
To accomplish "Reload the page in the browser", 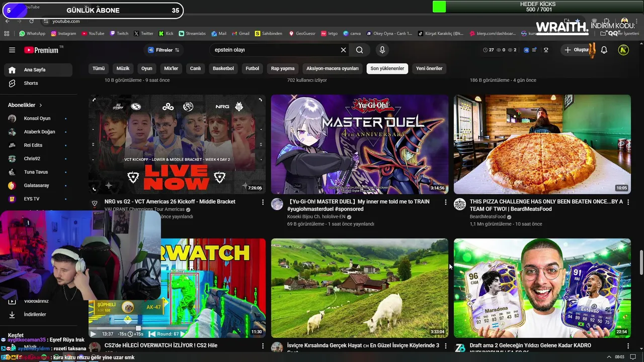I will point(31,21).
